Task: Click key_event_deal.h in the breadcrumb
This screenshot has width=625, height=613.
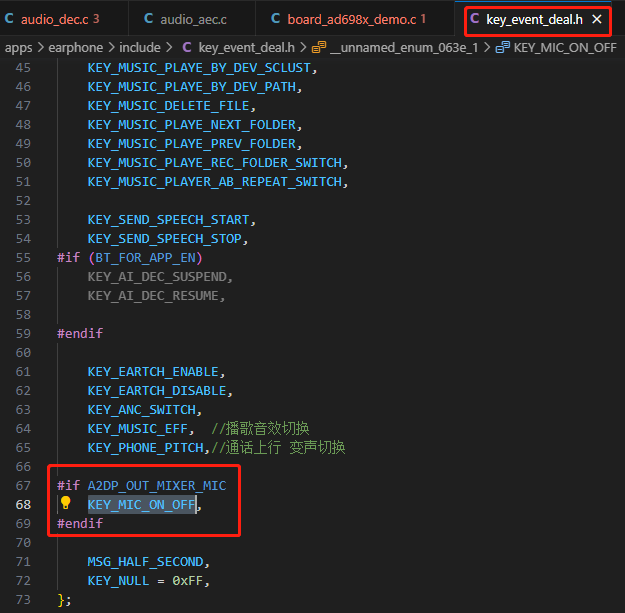Action: pyautogui.click(x=247, y=48)
